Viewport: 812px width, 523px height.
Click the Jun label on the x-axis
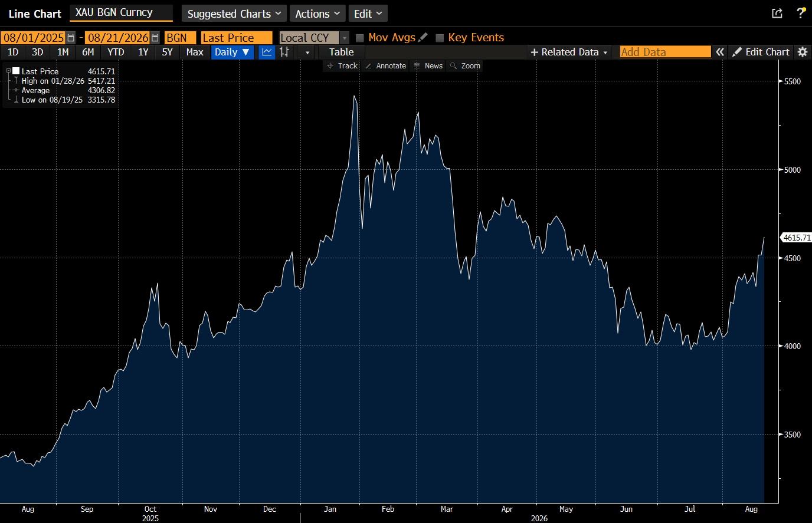coord(626,509)
